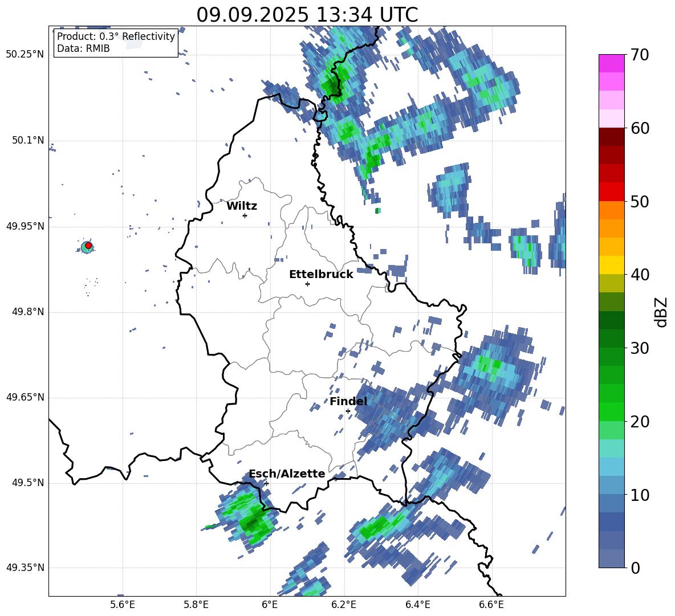Click the 6.6°E longitude label
The width and height of the screenshot is (675, 616).
(491, 605)
